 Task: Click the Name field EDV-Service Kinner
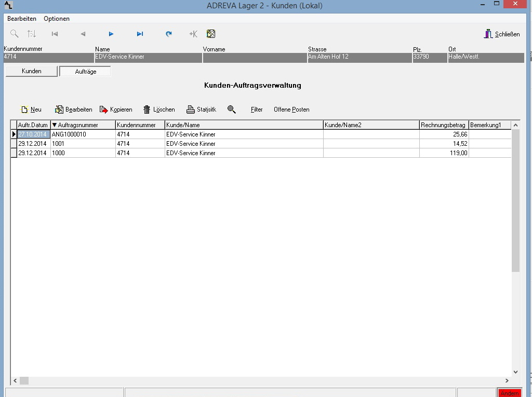coord(148,57)
